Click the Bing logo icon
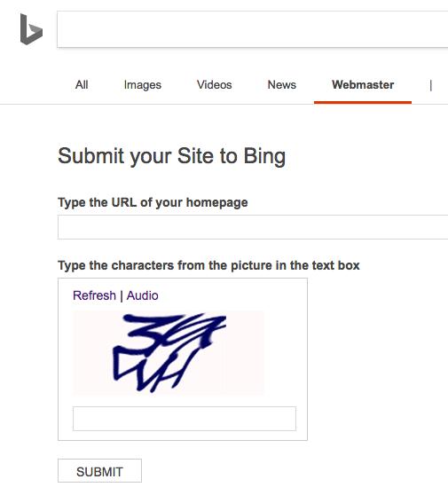The width and height of the screenshot is (448, 495). 31,29
